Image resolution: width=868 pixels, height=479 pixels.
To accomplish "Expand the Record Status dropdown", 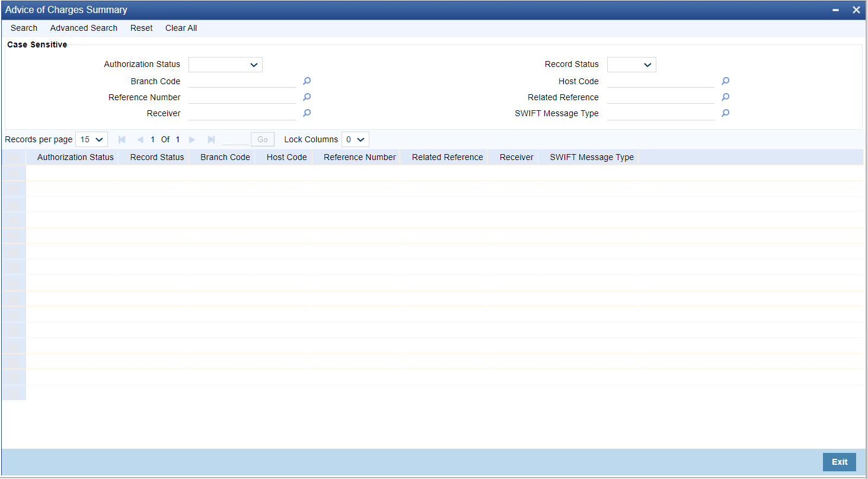I will 631,65.
